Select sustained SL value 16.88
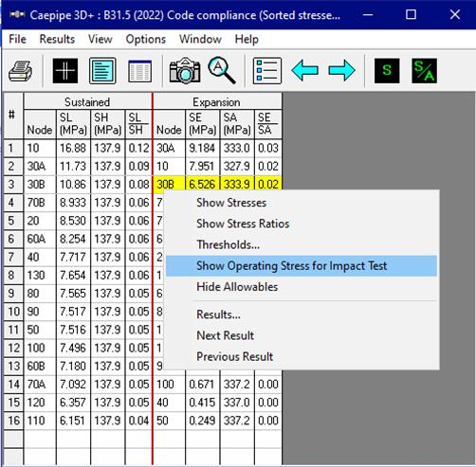The width and height of the screenshot is (476, 467). click(73, 148)
